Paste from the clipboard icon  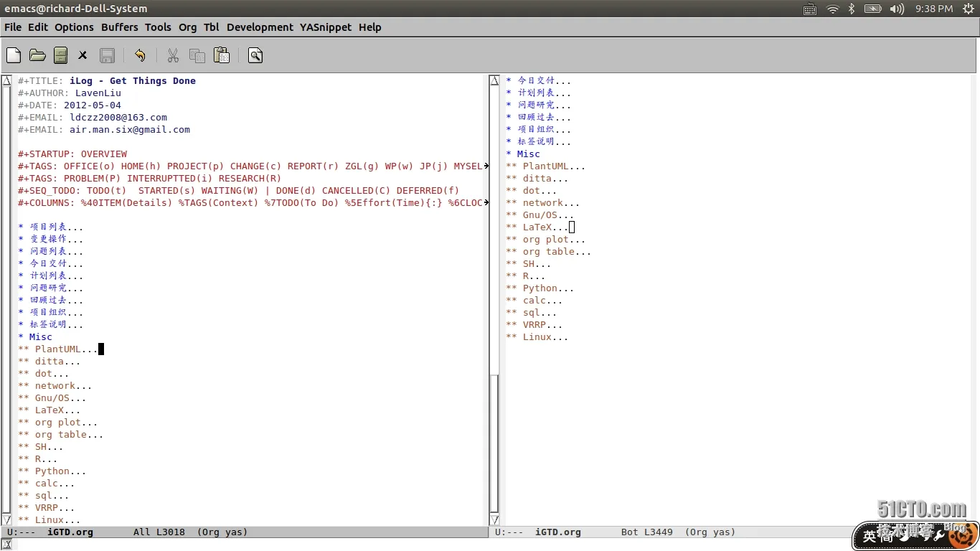pyautogui.click(x=222, y=55)
